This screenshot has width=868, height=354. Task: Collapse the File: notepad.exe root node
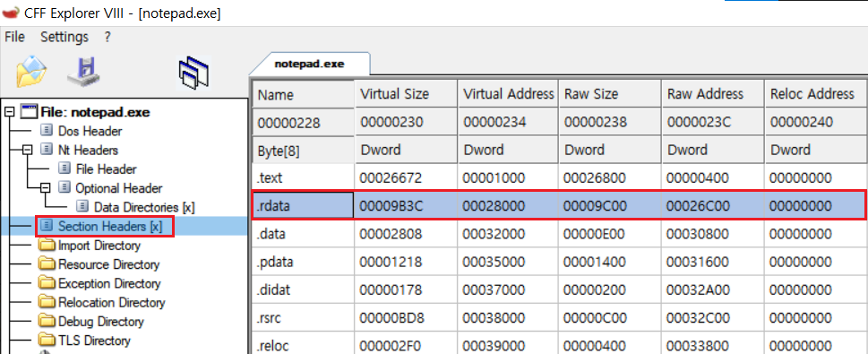click(9, 112)
